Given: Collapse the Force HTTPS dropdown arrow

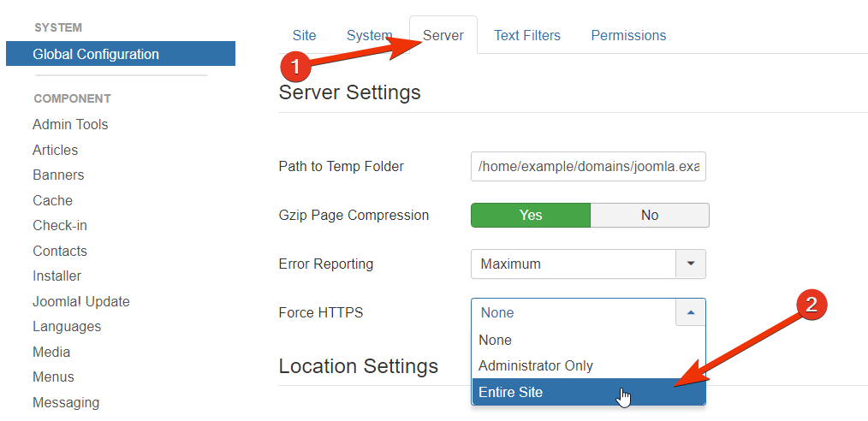Looking at the screenshot, I should click(x=690, y=312).
